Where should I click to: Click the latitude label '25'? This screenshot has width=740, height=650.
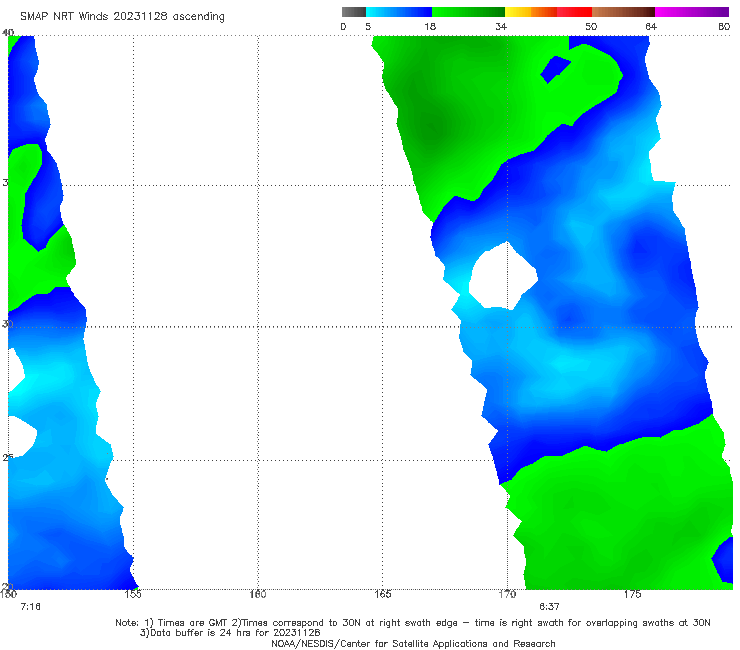click(8, 457)
